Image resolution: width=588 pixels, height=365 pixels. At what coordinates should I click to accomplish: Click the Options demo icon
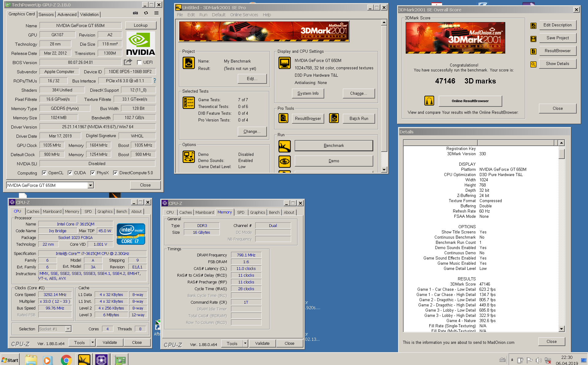(189, 157)
